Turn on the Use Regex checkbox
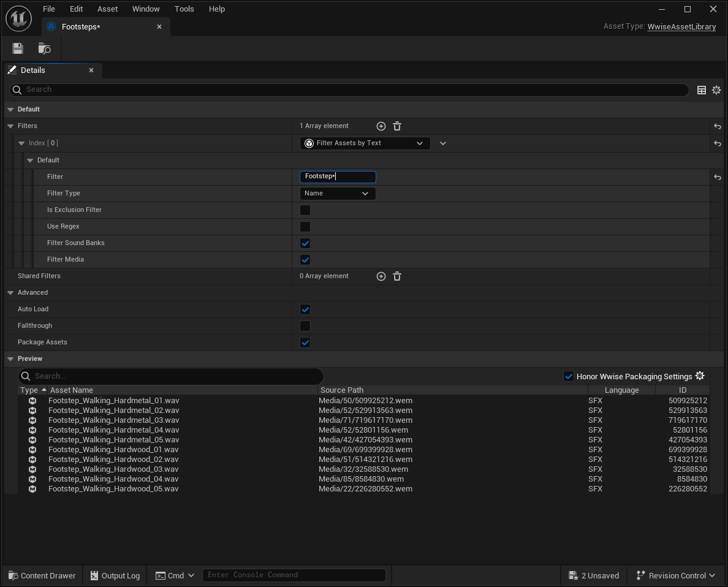Viewport: 728px width, 587px height. tap(305, 227)
